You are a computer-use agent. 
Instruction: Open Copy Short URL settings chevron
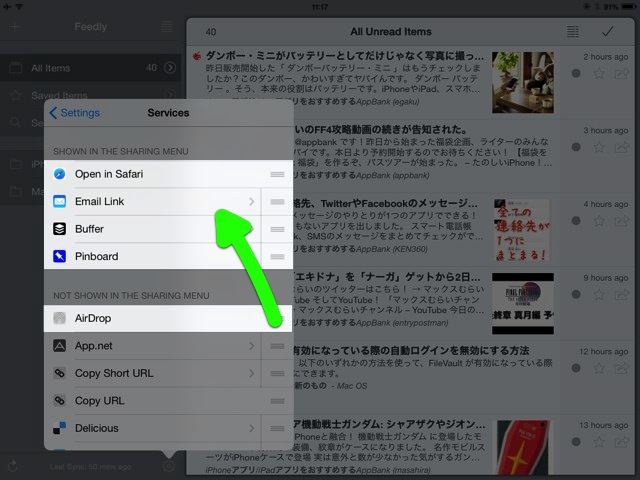(x=251, y=373)
